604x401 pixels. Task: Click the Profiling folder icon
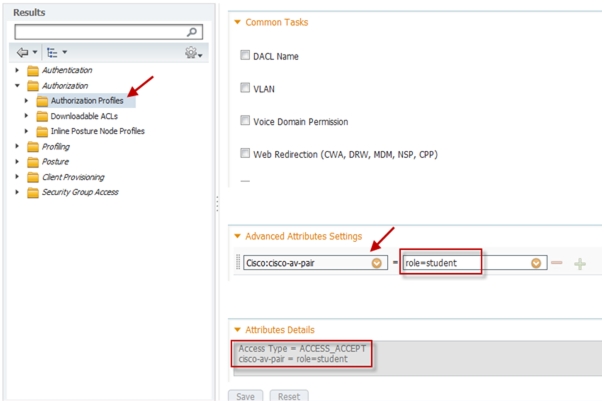(x=33, y=147)
